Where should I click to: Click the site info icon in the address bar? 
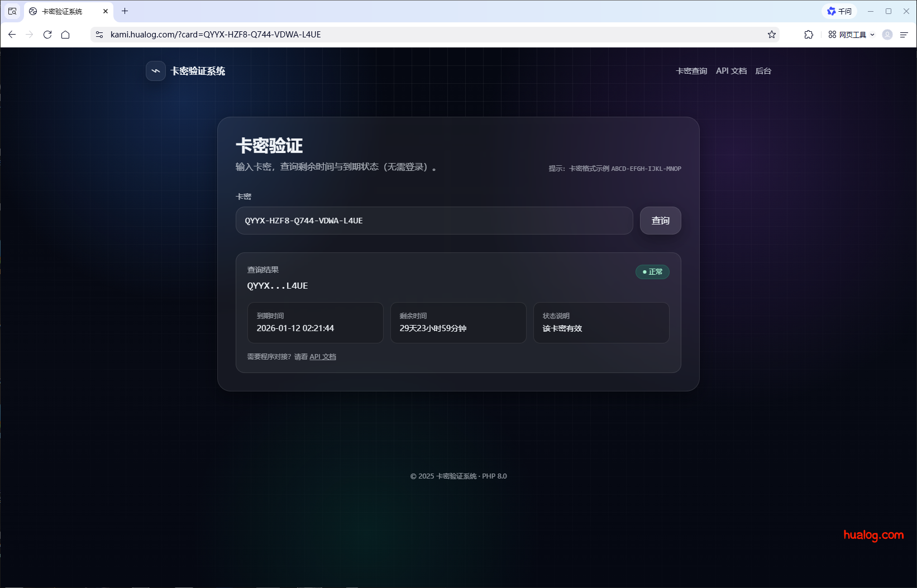pyautogui.click(x=99, y=34)
